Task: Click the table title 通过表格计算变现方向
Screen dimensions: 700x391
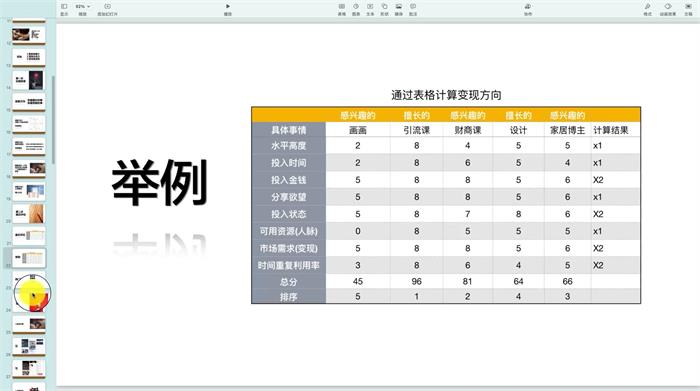Action: point(446,95)
